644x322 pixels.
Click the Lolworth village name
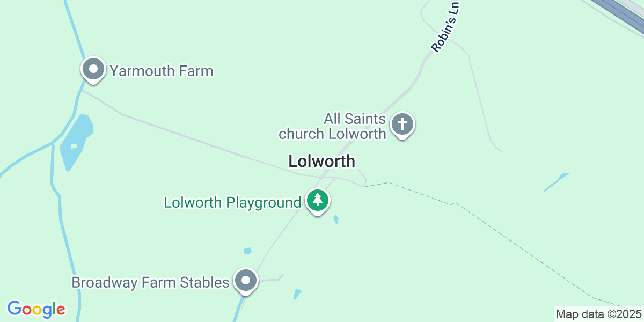[321, 161]
